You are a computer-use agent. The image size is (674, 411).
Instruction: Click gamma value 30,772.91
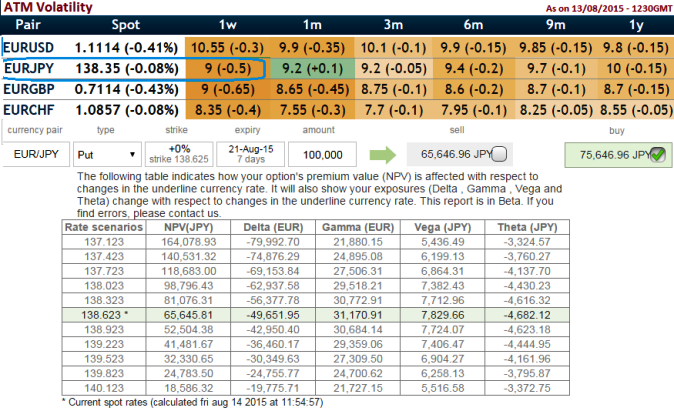pyautogui.click(x=358, y=301)
